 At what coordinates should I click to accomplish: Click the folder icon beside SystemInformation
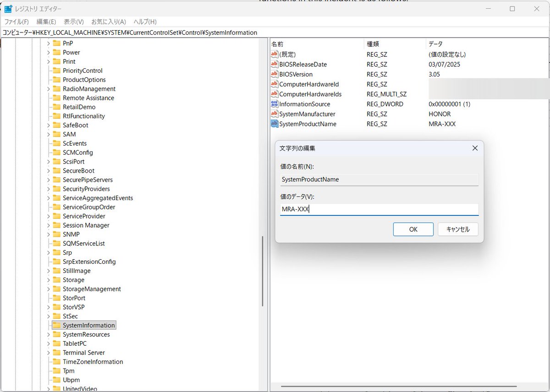point(56,325)
